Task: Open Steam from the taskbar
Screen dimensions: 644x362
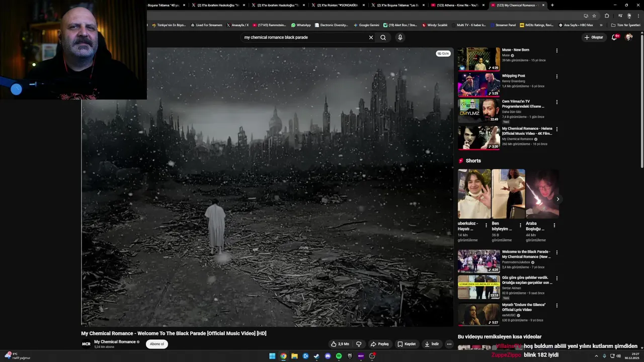Action: [316, 356]
